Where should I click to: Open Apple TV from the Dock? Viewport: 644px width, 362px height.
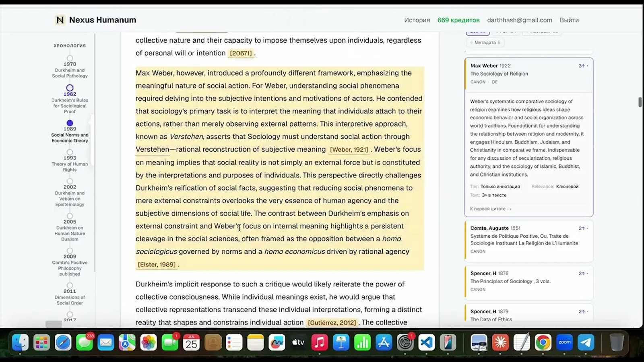[x=298, y=343]
